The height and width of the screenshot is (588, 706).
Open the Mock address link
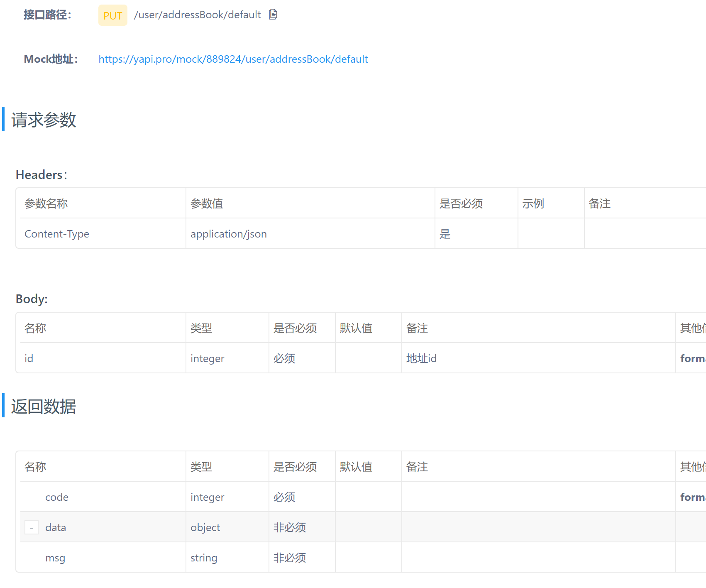(233, 59)
